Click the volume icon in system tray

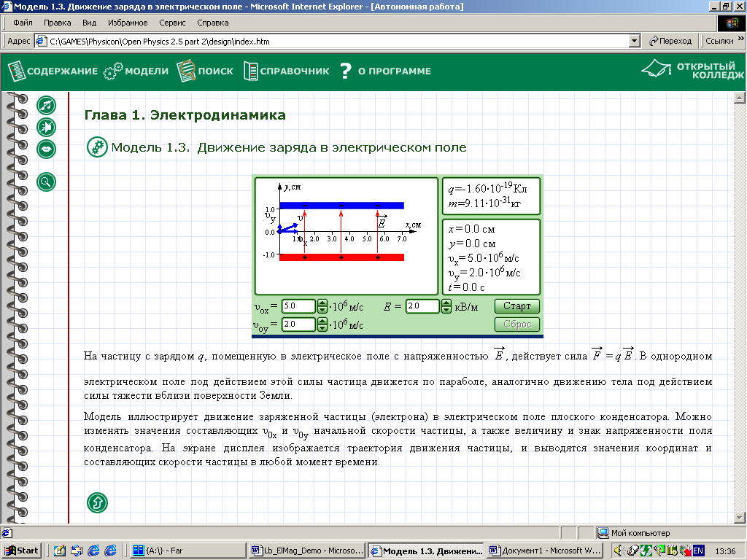tap(619, 551)
